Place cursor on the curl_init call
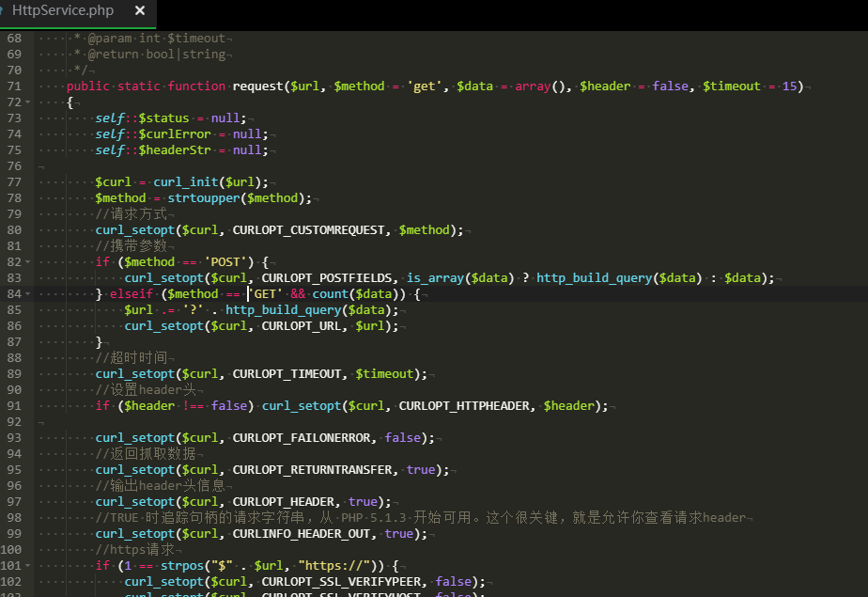The height and width of the screenshot is (597, 868). (185, 181)
